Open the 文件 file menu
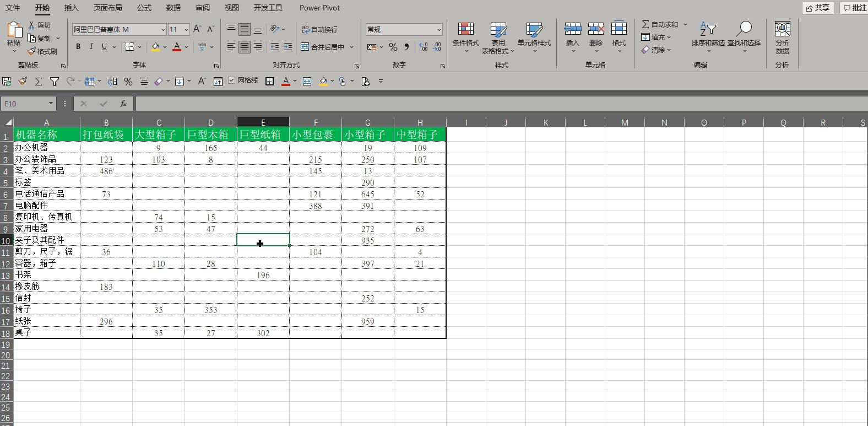The height and width of the screenshot is (426, 868). (13, 8)
